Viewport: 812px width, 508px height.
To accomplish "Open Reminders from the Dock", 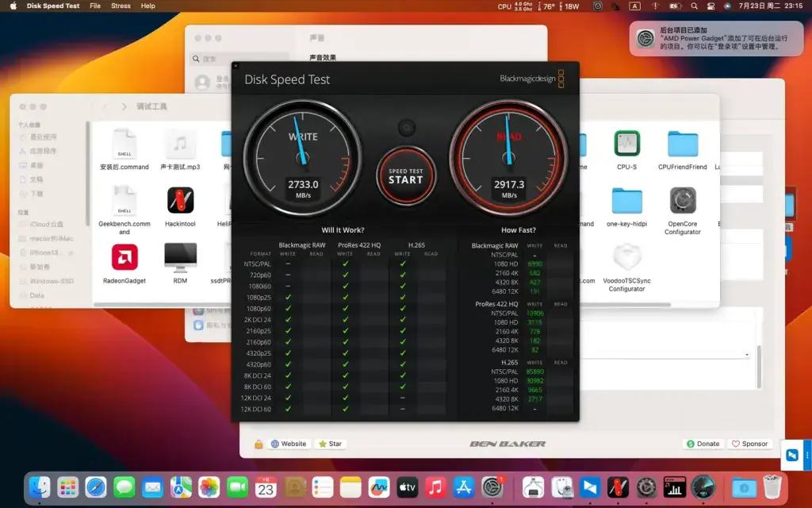I will 322,487.
